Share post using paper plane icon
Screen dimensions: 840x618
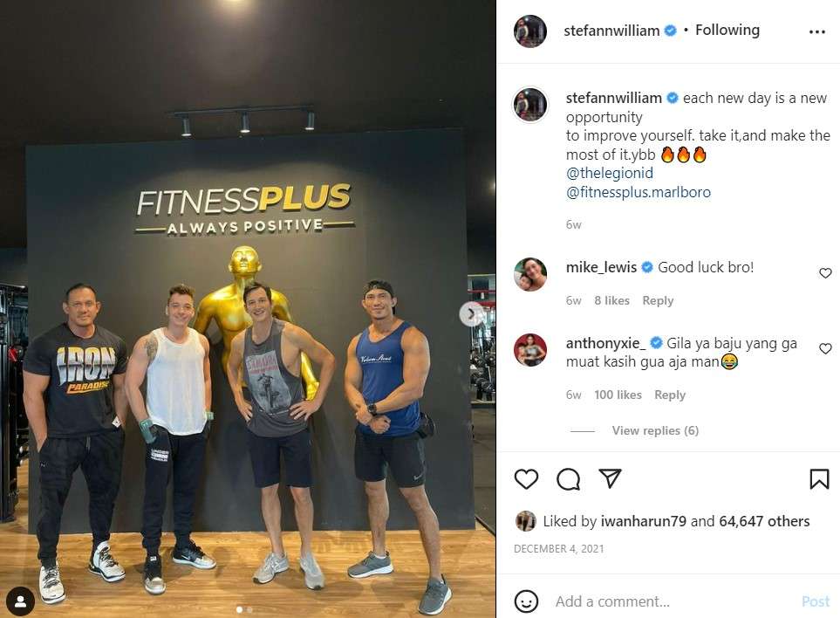610,478
